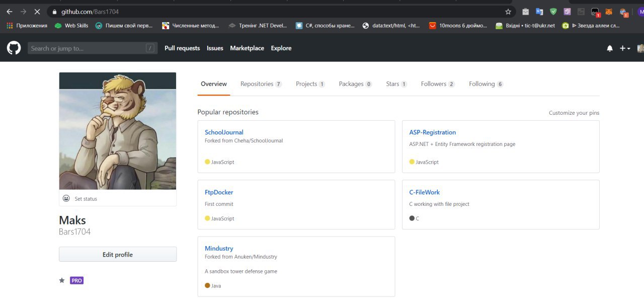Click the GitHub octocat logo
Screen dimensions: 644x305
point(14,48)
